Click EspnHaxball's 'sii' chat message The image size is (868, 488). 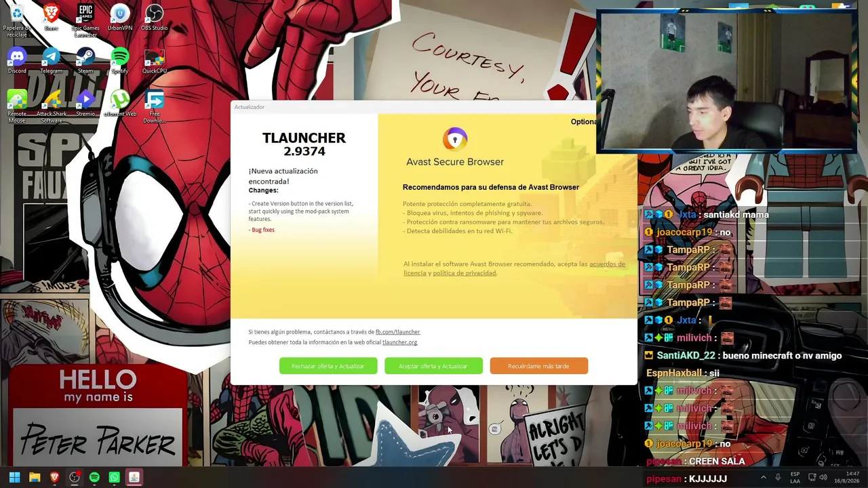683,373
